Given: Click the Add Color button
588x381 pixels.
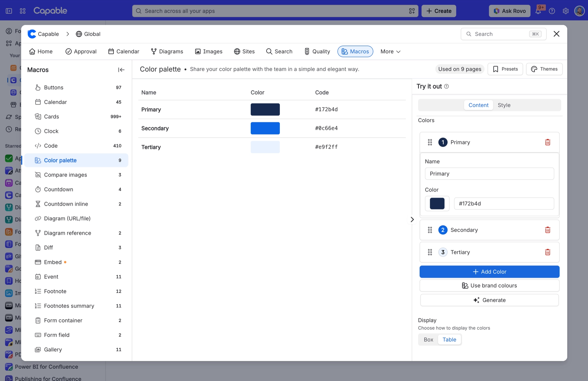Looking at the screenshot, I should pos(489,272).
